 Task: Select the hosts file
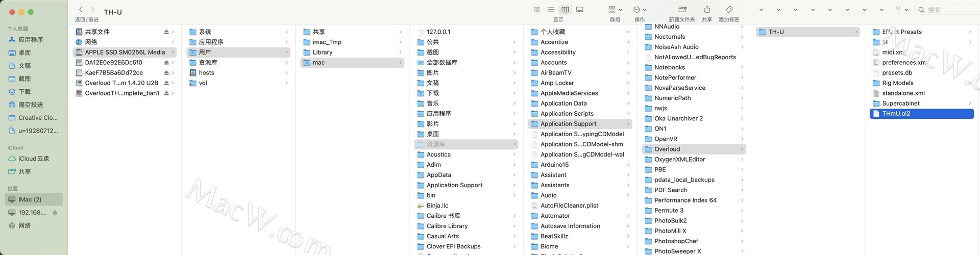coord(238,72)
